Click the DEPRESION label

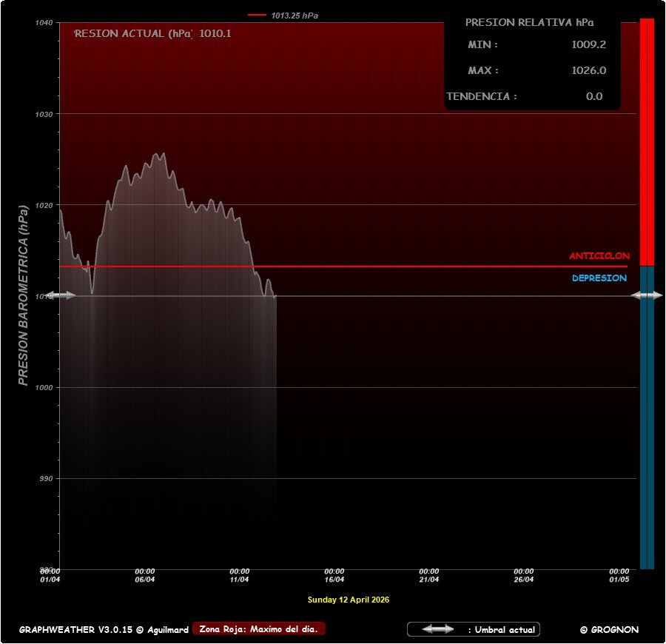(599, 278)
